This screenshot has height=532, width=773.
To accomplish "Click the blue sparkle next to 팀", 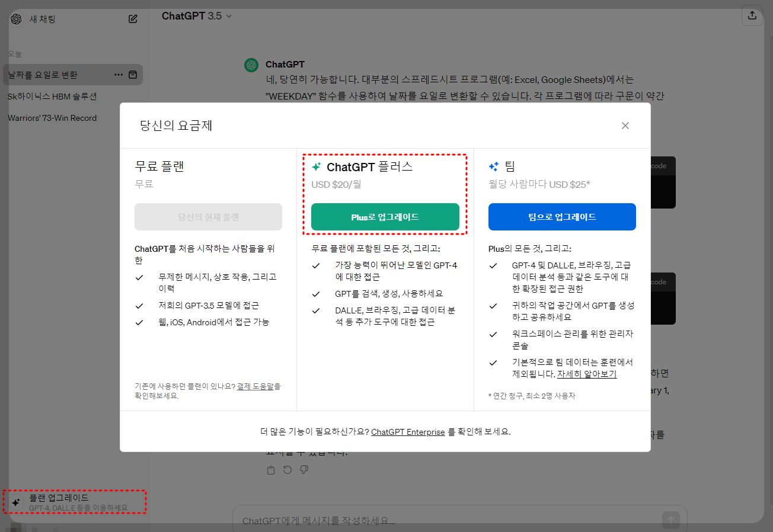I will [493, 167].
